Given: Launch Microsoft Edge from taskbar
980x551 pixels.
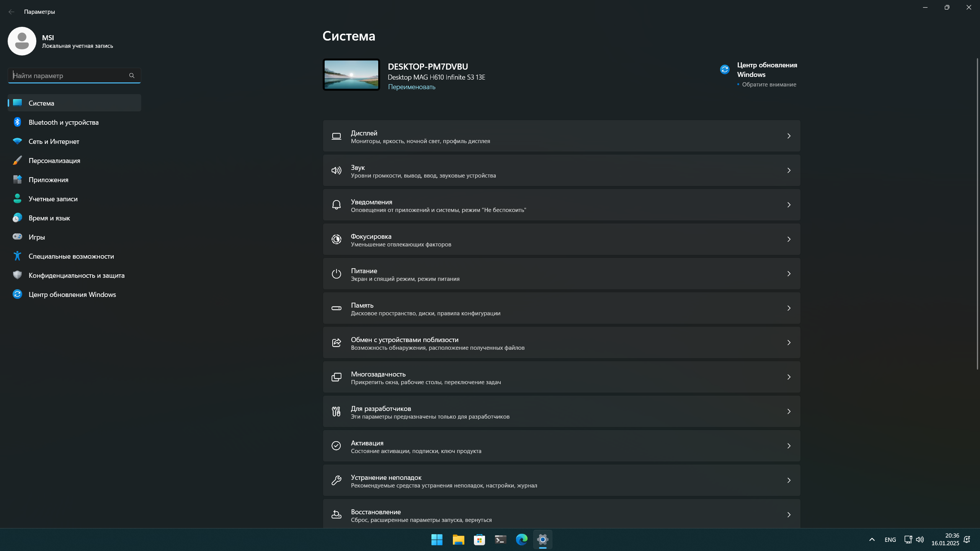Looking at the screenshot, I should [x=521, y=540].
